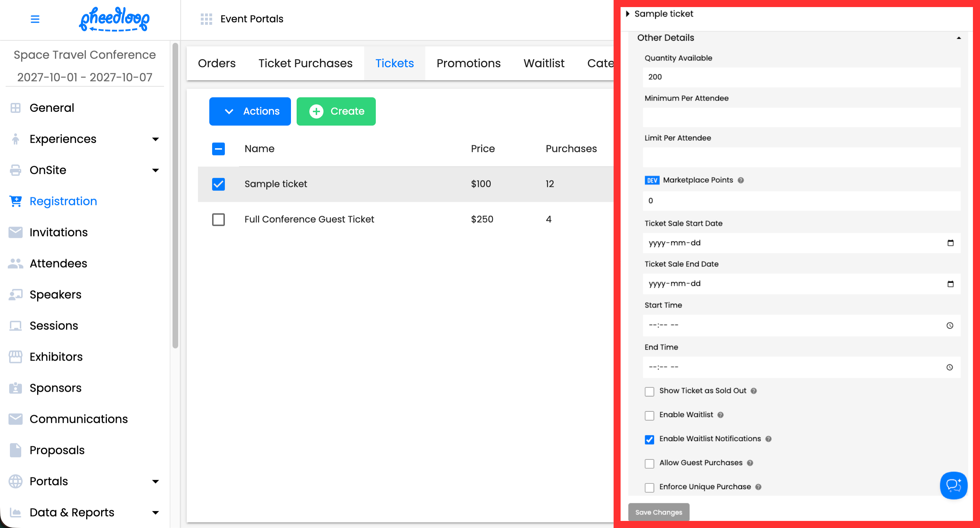
Task: Click the Enable Waitlist help icon
Action: click(720, 415)
